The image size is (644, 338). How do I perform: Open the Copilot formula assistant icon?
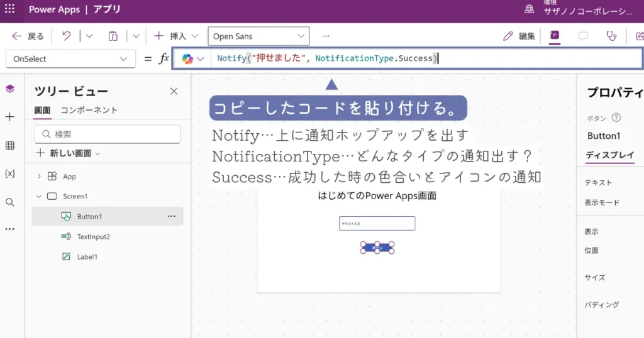click(x=187, y=58)
